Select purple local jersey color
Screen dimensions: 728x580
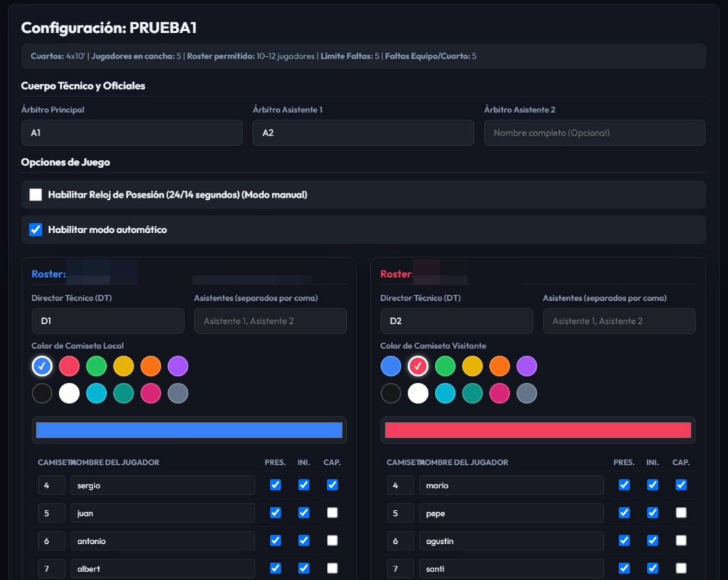pos(178,366)
